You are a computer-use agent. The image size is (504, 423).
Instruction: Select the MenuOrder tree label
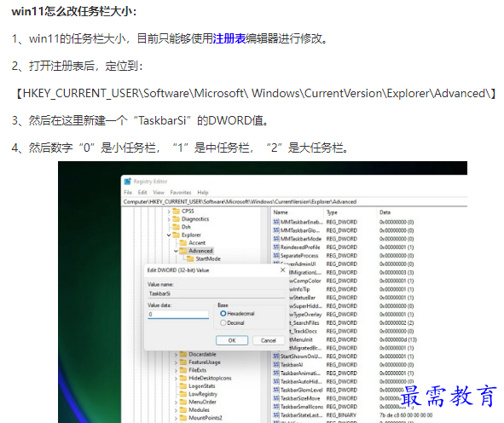pos(202,402)
